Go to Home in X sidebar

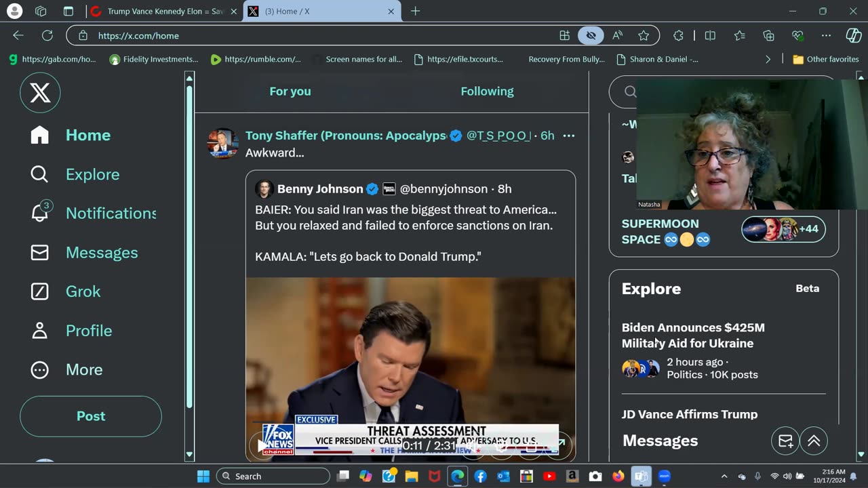click(x=71, y=135)
